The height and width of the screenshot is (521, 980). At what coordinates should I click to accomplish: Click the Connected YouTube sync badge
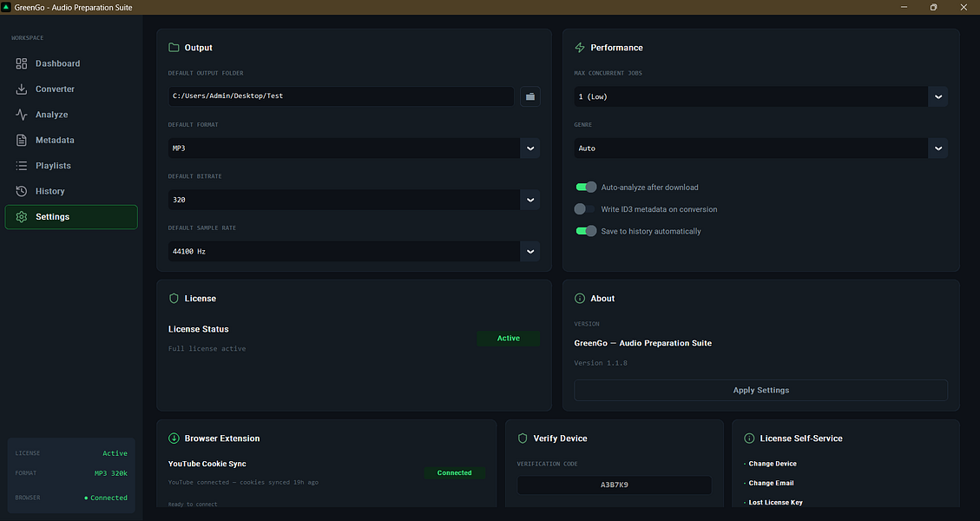454,473
